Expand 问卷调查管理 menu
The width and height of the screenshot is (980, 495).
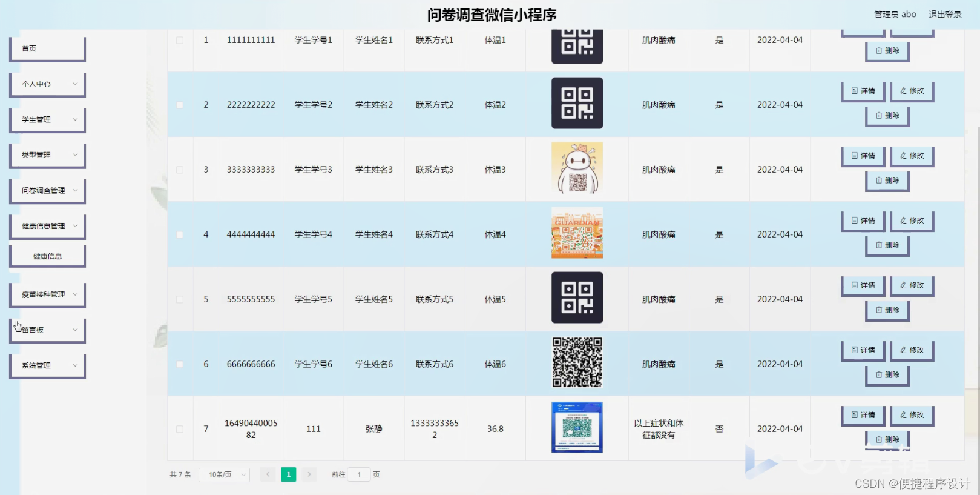point(47,190)
